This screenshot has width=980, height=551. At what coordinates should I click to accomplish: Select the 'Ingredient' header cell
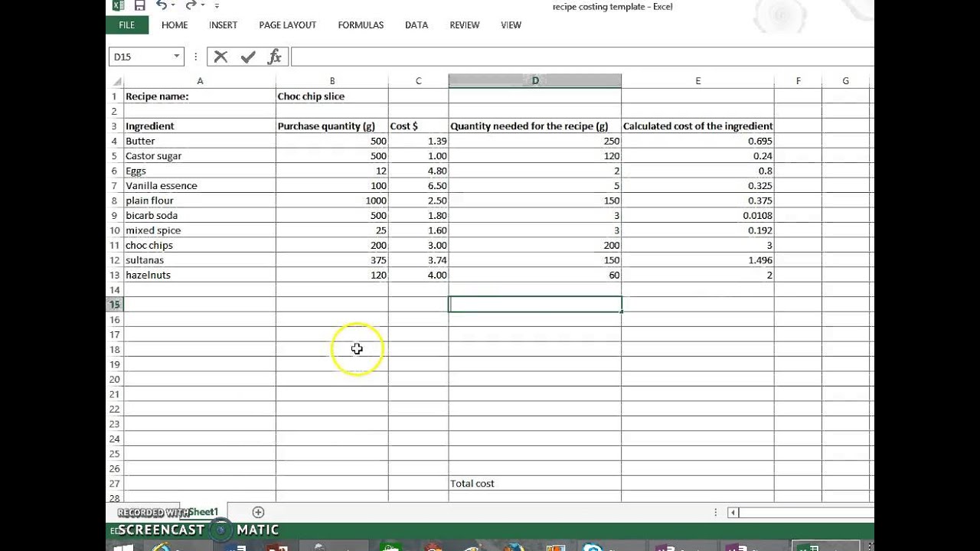pos(200,126)
